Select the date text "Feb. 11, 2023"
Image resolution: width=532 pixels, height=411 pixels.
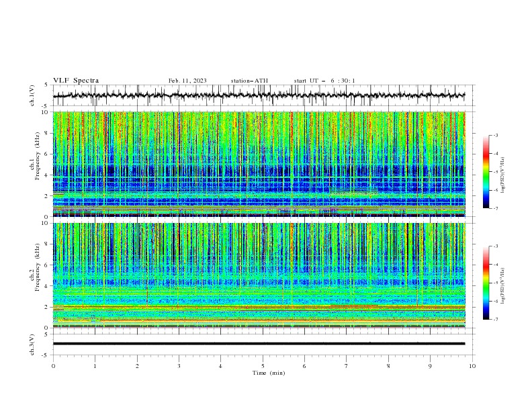click(187, 81)
